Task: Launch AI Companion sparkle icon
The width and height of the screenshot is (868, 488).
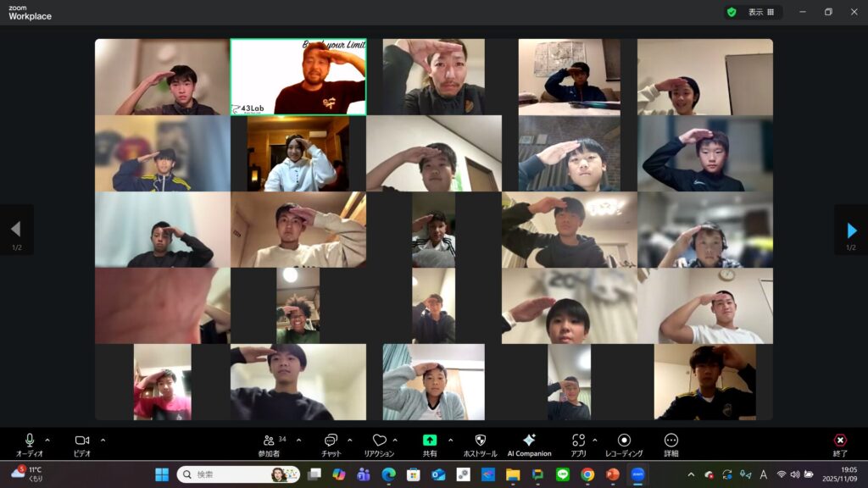Action: [x=529, y=441]
